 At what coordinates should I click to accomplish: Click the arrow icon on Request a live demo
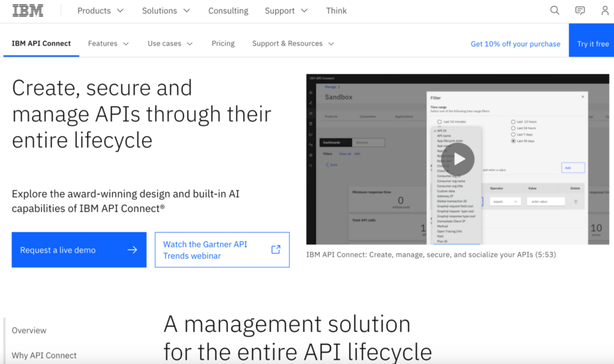[x=133, y=249]
